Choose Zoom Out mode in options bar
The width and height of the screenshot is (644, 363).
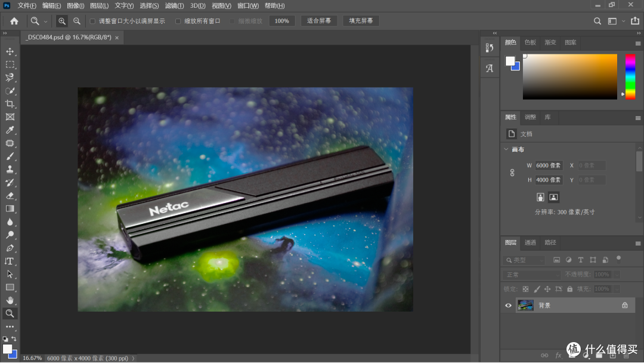pos(77,21)
